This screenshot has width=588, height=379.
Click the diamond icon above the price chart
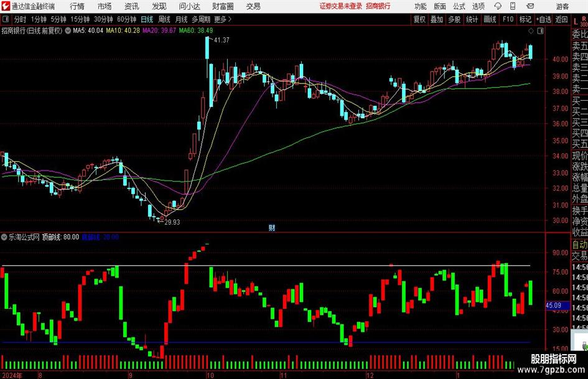pos(531,31)
